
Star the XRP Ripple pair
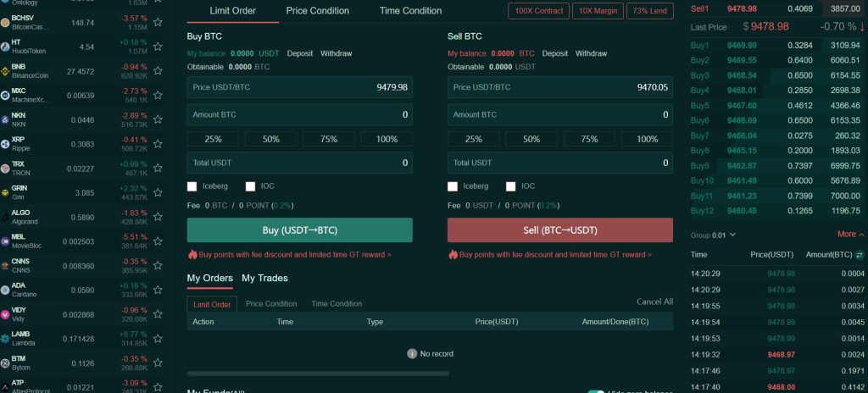[x=158, y=144]
